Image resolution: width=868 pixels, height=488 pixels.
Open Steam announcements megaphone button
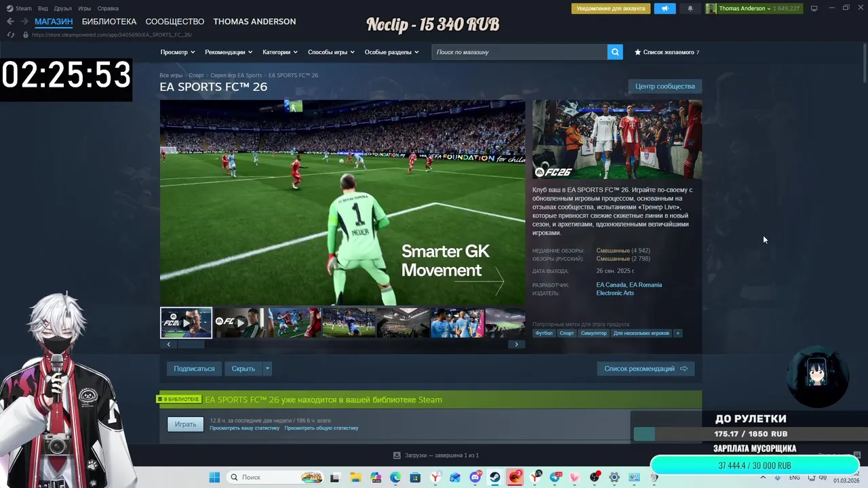(x=665, y=9)
